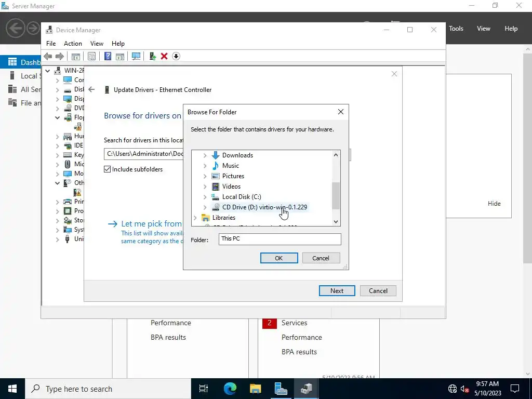Expand Pictures node chevron
This screenshot has height=399, width=532.
205,177
